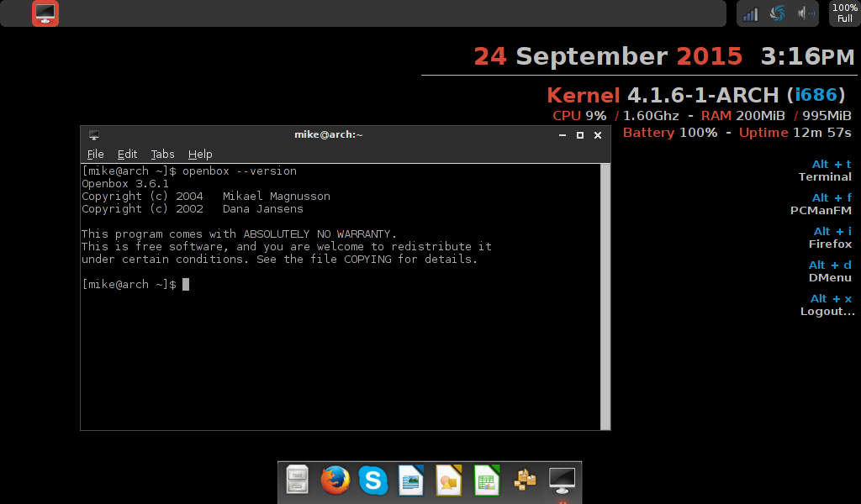The height and width of the screenshot is (504, 861).
Task: Open the Shutter tray icon
Action: coord(778,13)
